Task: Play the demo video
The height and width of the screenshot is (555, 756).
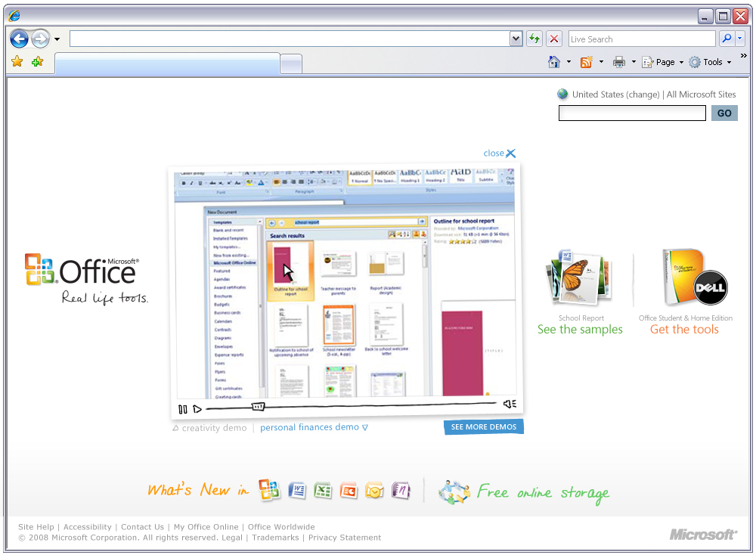Action: 197,409
